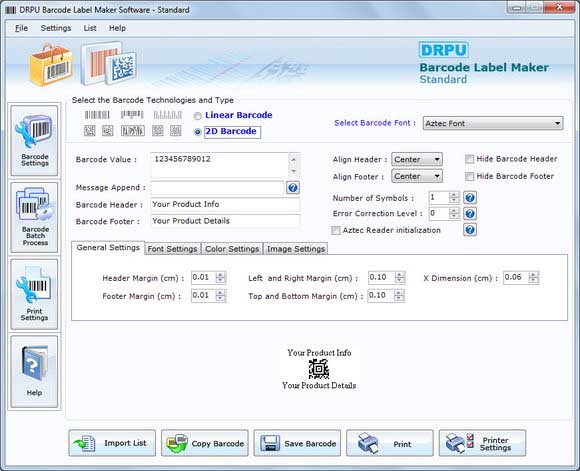This screenshot has height=471, width=580.
Task: Click the Save Barcode button
Action: [297, 443]
